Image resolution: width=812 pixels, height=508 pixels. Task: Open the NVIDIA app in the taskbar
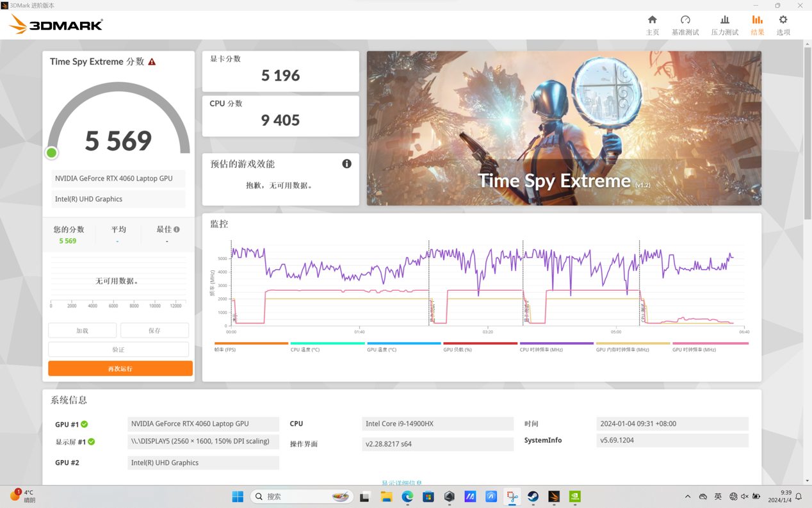click(575, 496)
